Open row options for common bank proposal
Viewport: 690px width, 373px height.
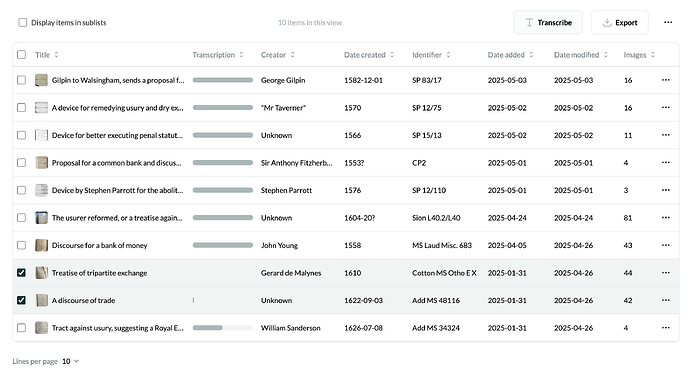click(665, 163)
